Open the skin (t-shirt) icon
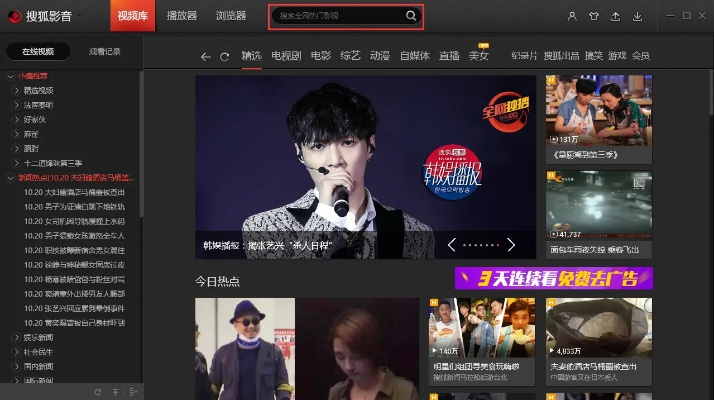This screenshot has height=400, width=714. pos(594,16)
